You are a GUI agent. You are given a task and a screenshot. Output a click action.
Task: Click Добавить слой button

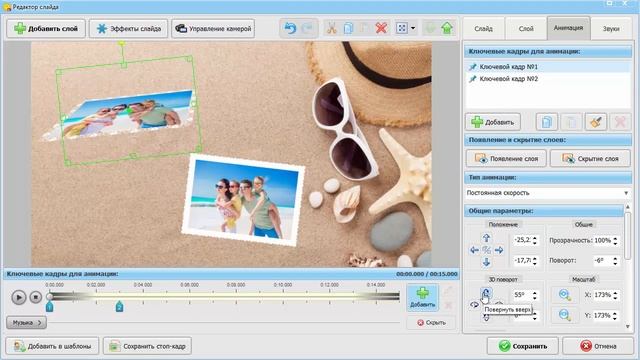(x=46, y=29)
